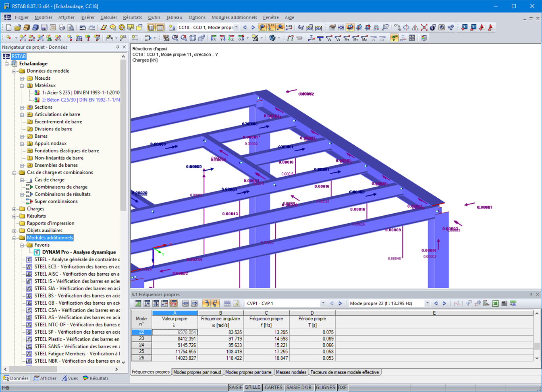Open the Résultats menu
542x392 pixels.
point(133,17)
